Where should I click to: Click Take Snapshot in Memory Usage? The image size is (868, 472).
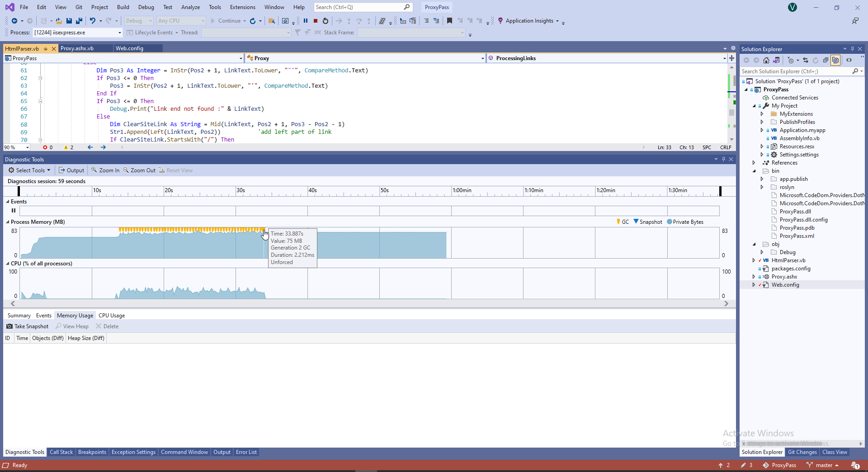pos(28,326)
